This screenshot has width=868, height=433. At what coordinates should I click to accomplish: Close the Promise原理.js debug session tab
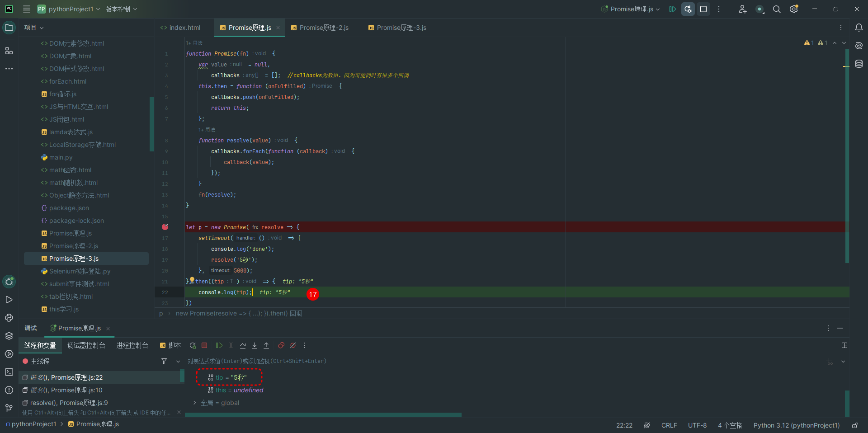[108, 329]
